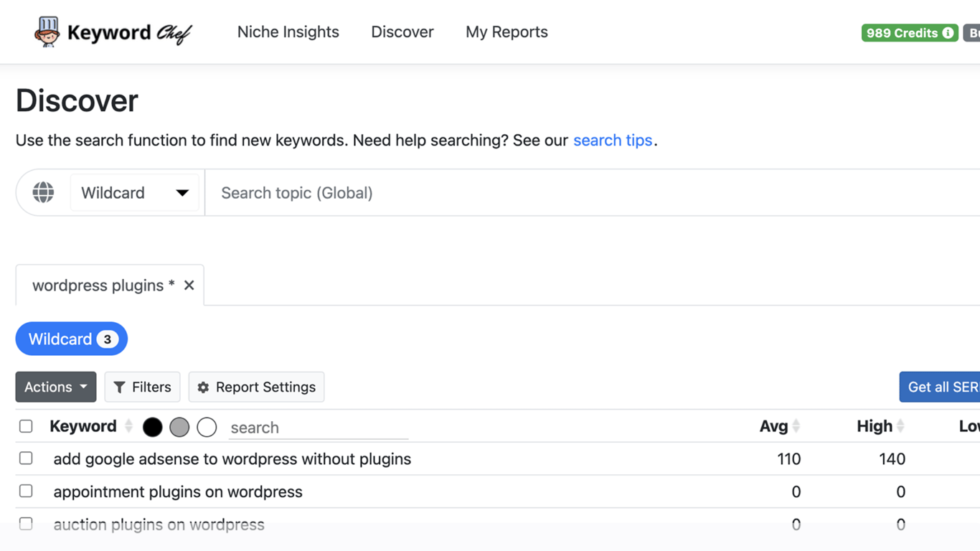Screen dimensions: 980x551
Task: Click the Search topic (Global) field
Action: point(593,193)
